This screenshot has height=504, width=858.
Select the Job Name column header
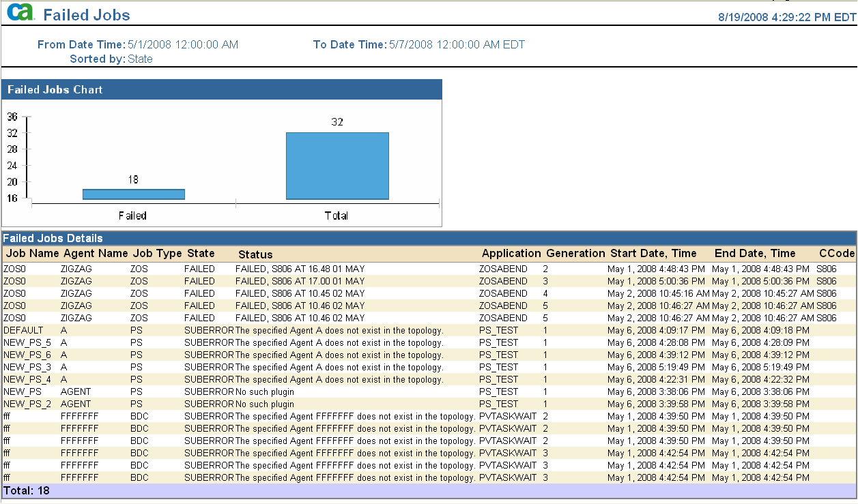32,254
